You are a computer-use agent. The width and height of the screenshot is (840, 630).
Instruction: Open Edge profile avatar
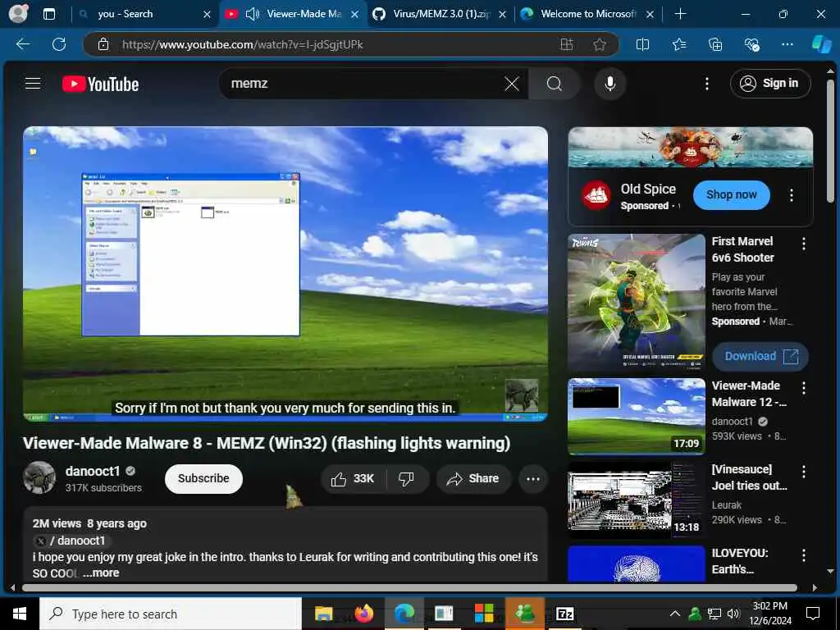(x=18, y=14)
